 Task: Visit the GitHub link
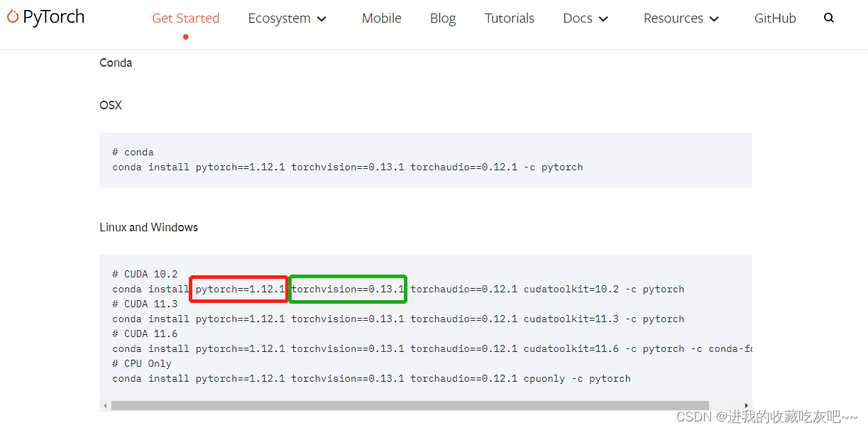click(775, 18)
